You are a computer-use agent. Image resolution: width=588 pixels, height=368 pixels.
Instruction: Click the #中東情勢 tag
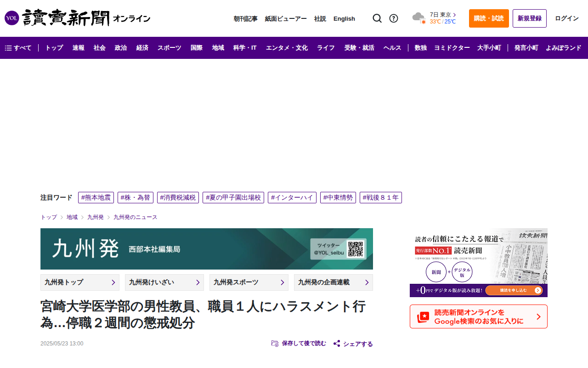point(338,197)
